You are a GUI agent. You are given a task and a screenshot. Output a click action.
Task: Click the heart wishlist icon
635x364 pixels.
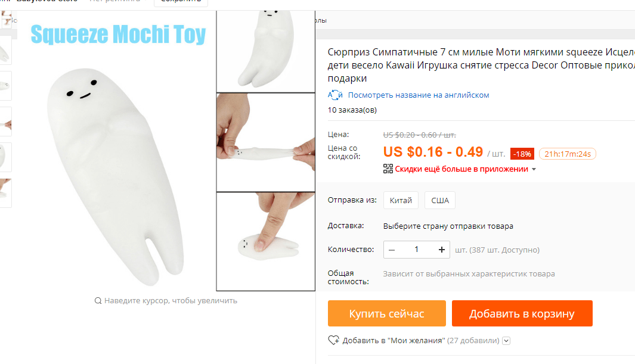(333, 340)
